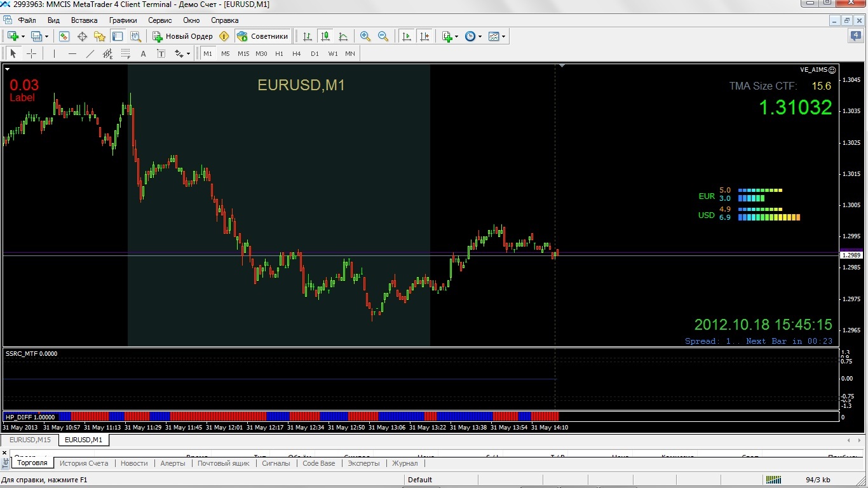Switch to D1 timeframe
Image resolution: width=868 pixels, height=488 pixels.
tap(315, 53)
